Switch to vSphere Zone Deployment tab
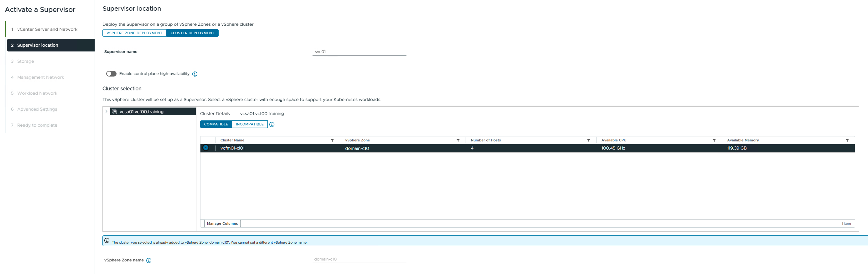 pyautogui.click(x=134, y=33)
